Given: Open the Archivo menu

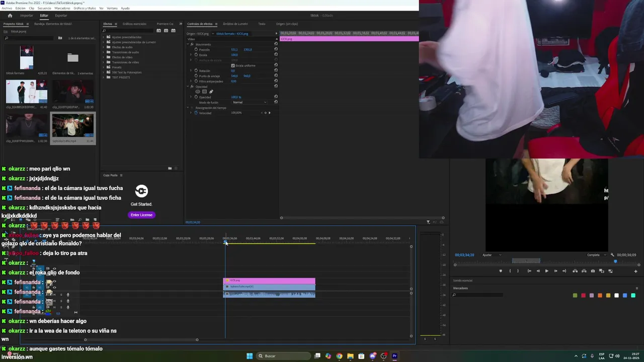Looking at the screenshot, I should [7, 8].
